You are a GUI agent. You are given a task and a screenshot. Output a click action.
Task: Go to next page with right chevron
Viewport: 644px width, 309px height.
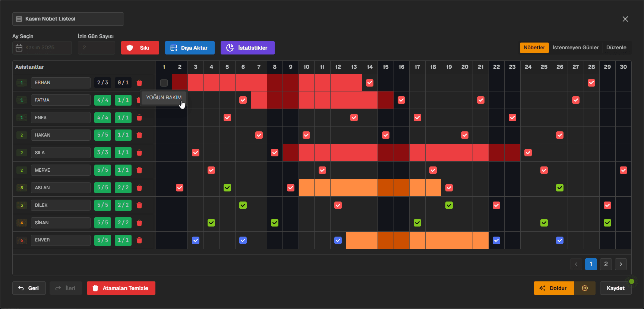pyautogui.click(x=621, y=264)
